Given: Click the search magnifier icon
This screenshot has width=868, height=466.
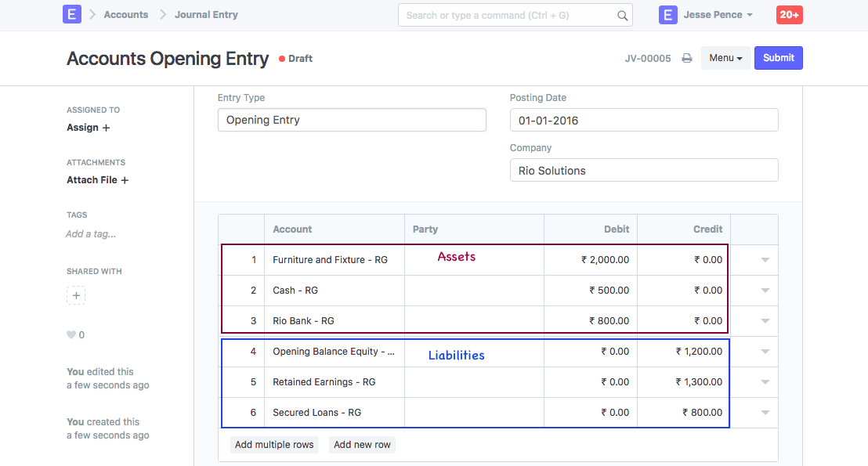Looking at the screenshot, I should [x=623, y=15].
